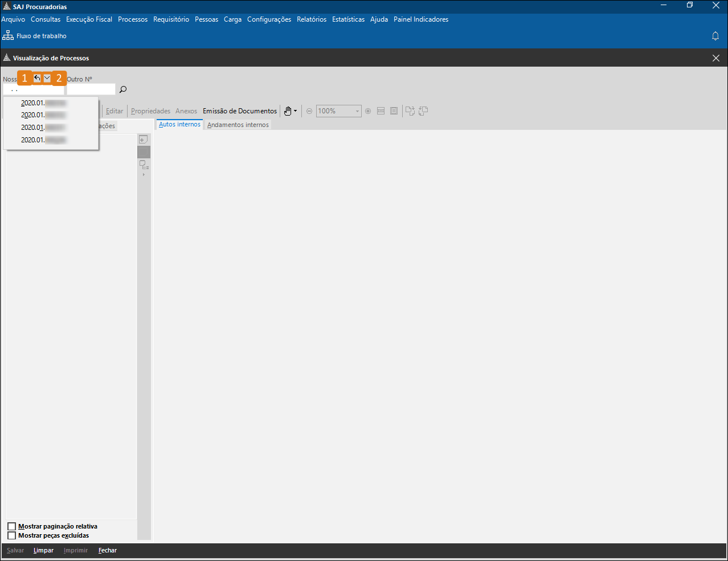Click the Outro Nº input field
Screen dimensions: 728x561
(91, 89)
